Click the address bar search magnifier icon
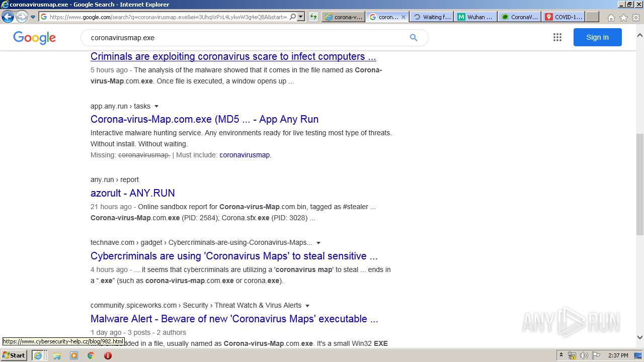The image size is (644, 362). click(293, 17)
